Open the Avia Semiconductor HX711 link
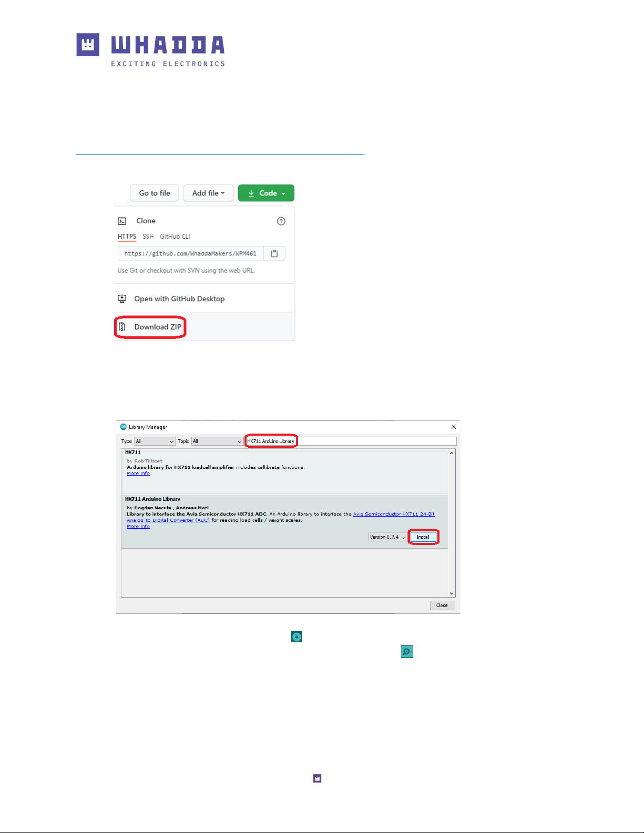Image resolution: width=644 pixels, height=833 pixels. 393,514
